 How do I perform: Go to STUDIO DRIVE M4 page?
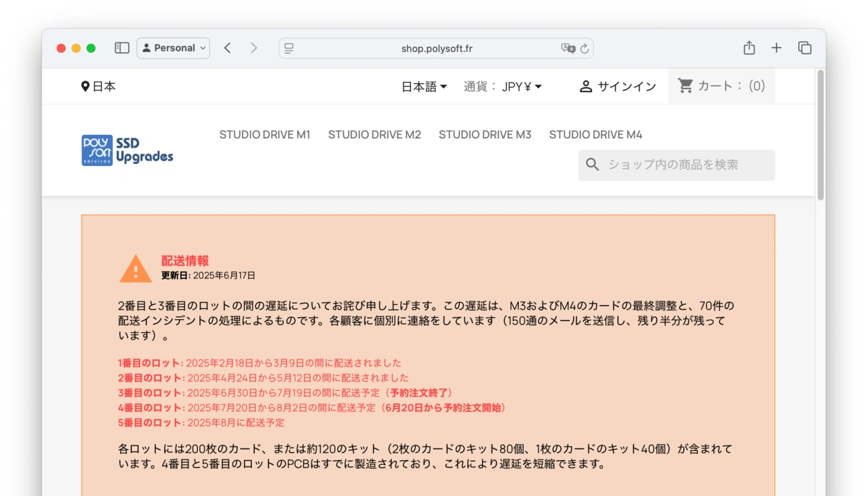(595, 134)
